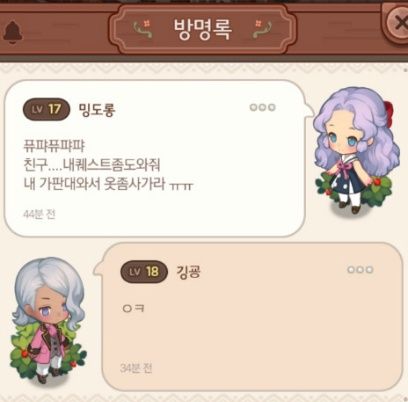Select the silver-haired character avatar
This screenshot has height=402, width=408.
click(x=48, y=320)
